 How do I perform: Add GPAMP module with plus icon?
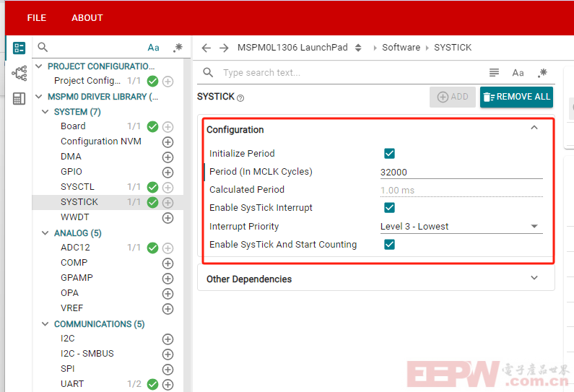(x=168, y=279)
